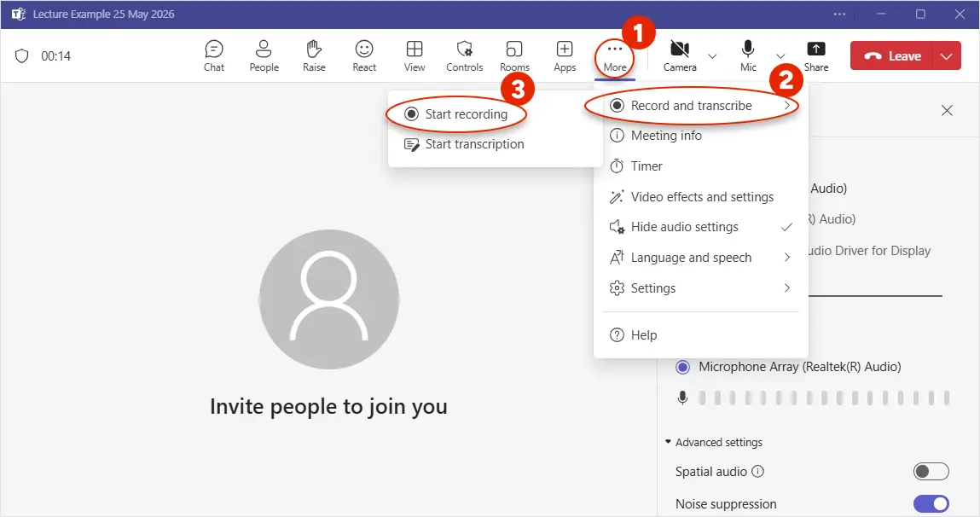Image resolution: width=980 pixels, height=517 pixels.
Task: Show the People list
Action: pos(264,55)
